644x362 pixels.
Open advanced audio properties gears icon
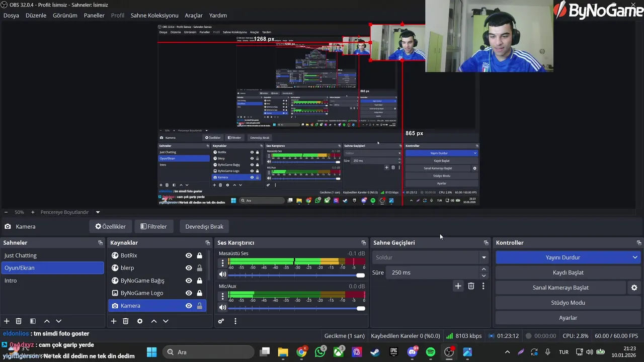pos(221,321)
